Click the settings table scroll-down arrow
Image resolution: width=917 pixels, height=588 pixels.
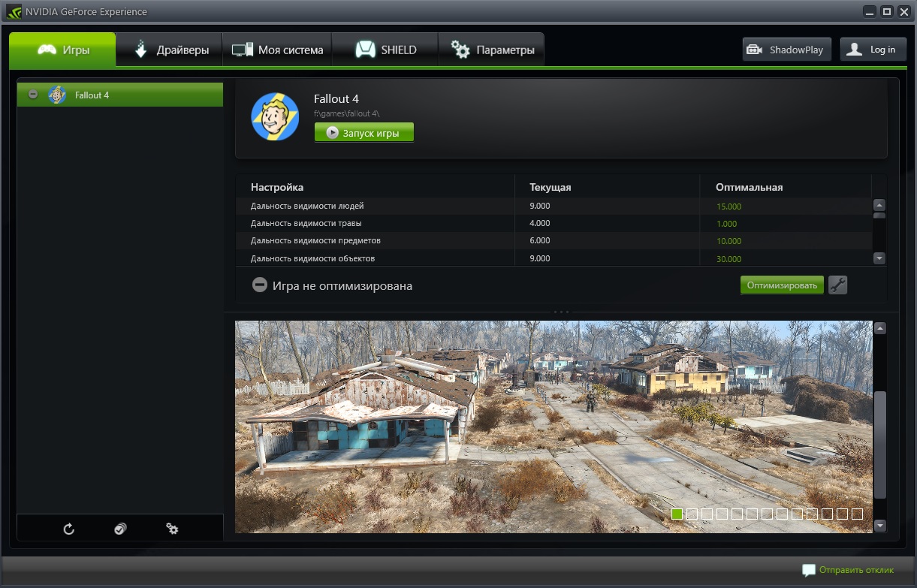(x=879, y=258)
